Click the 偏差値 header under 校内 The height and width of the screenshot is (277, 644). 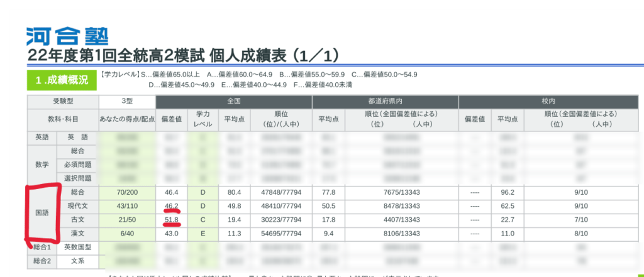pos(475,119)
